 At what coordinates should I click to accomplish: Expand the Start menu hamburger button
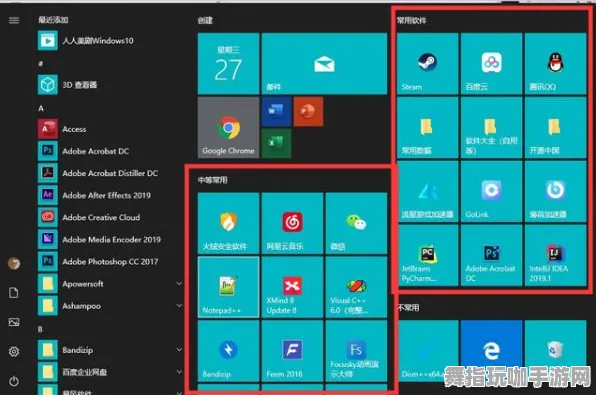coord(14,20)
